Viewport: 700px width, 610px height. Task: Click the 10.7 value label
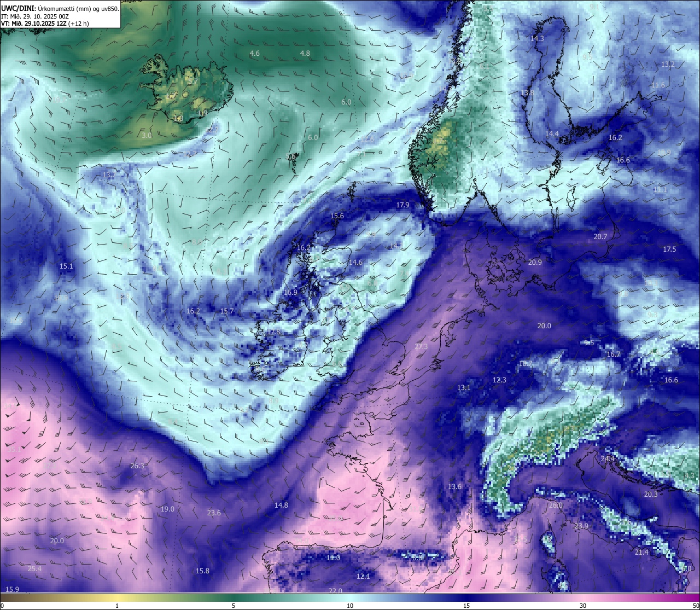click(x=526, y=363)
